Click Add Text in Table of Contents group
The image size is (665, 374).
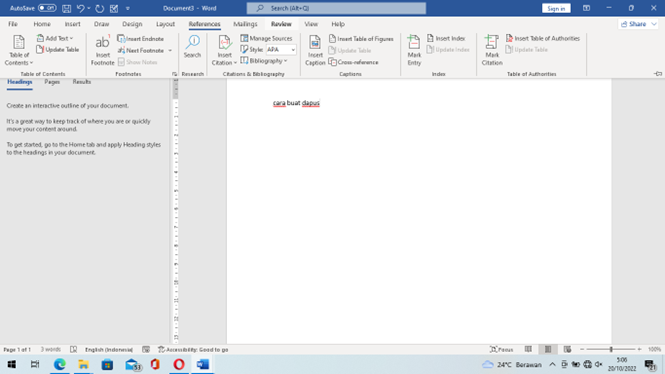55,38
